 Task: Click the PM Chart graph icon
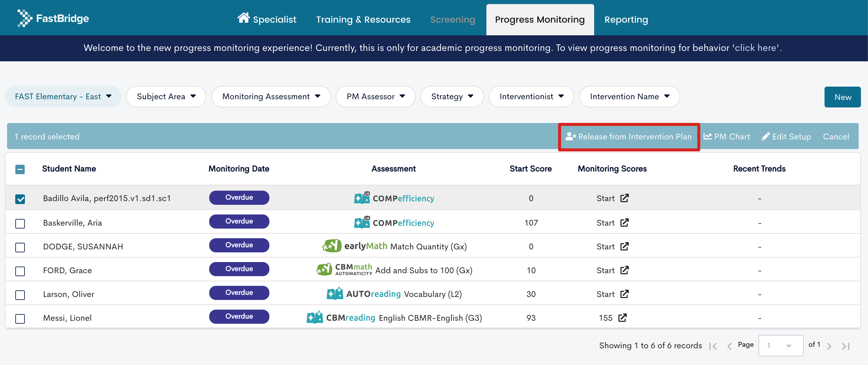(708, 136)
